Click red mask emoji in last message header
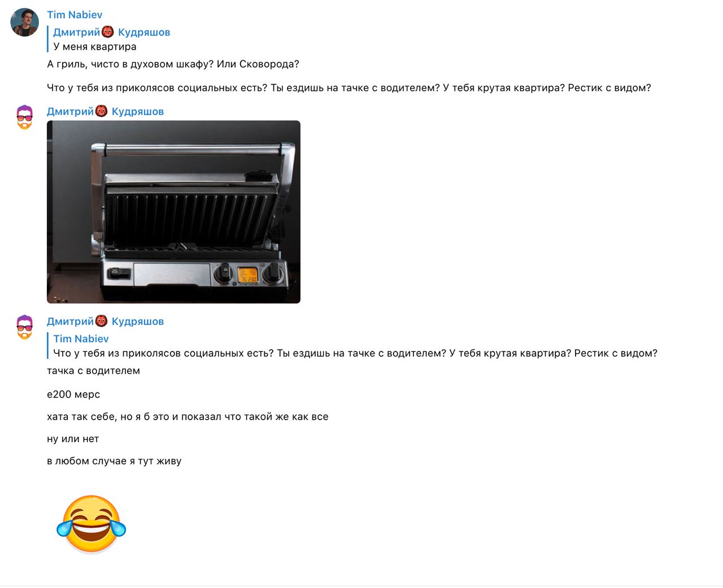Screen dimensions: 723x588 point(102,321)
